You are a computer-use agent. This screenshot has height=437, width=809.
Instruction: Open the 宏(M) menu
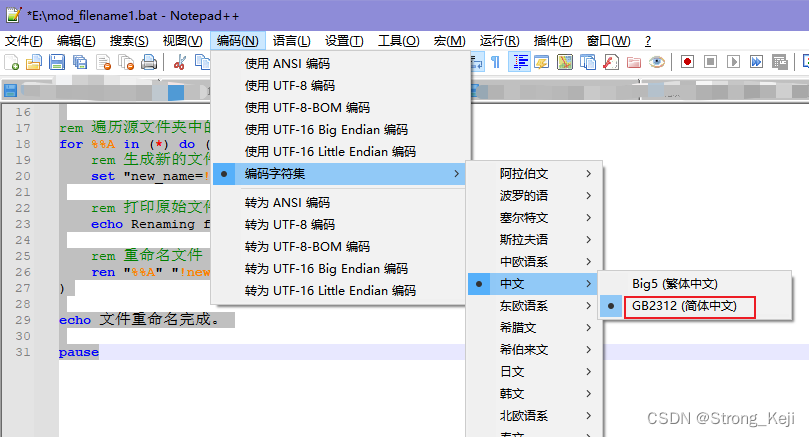(x=449, y=41)
